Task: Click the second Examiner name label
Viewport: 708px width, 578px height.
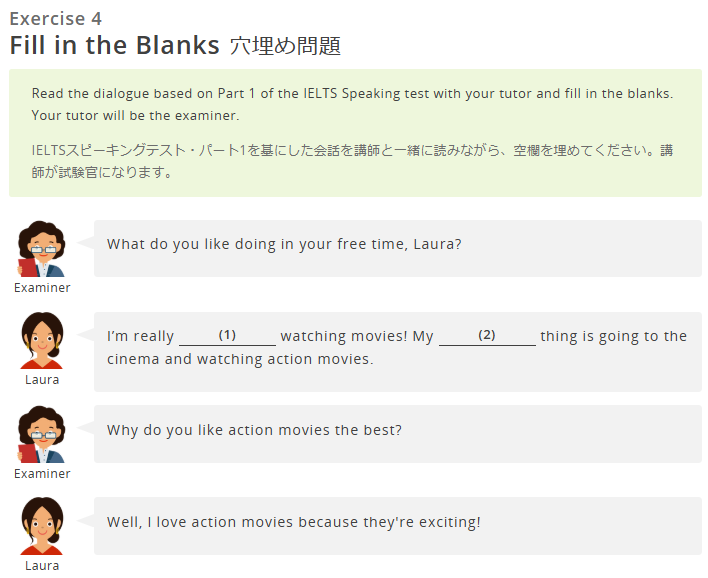Action: pos(42,474)
